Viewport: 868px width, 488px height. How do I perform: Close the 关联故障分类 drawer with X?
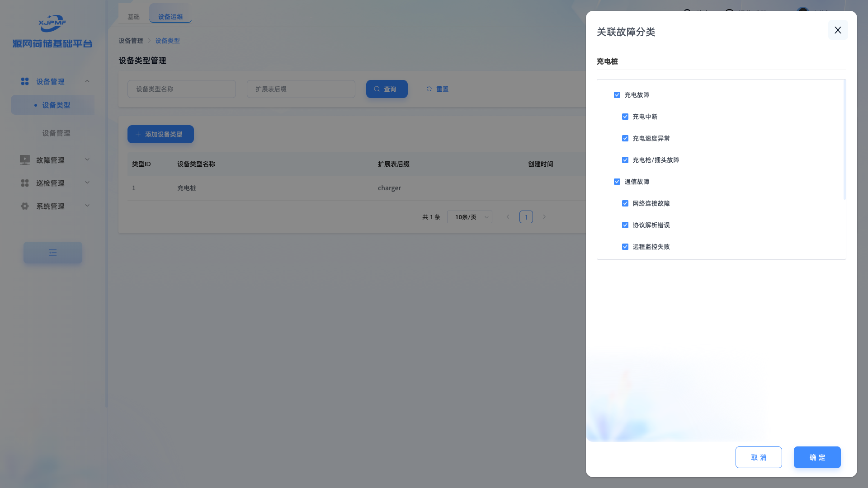(838, 30)
